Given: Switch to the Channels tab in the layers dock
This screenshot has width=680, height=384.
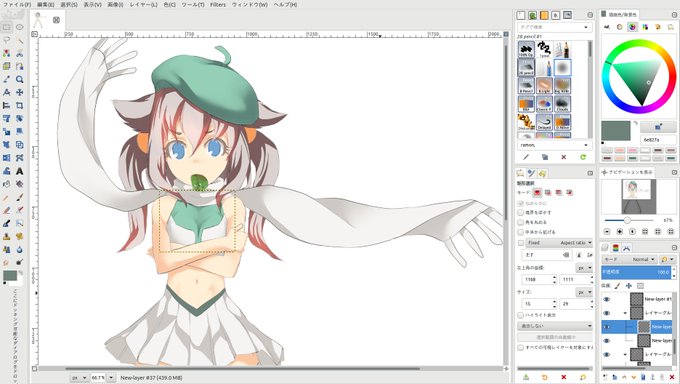Looking at the screenshot, I should coord(615,248).
